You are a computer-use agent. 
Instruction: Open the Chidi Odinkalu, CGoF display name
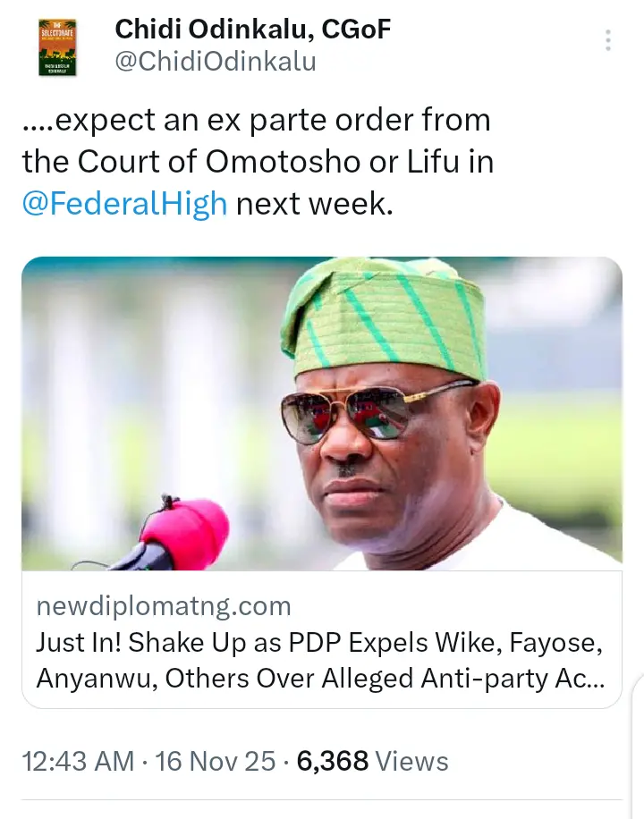click(x=253, y=30)
